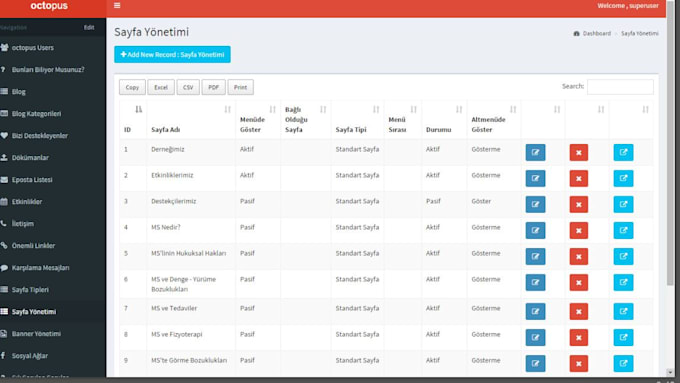This screenshot has height=383, width=680.
Task: Open Dökümanlar sidebar item
Action: [x=53, y=158]
